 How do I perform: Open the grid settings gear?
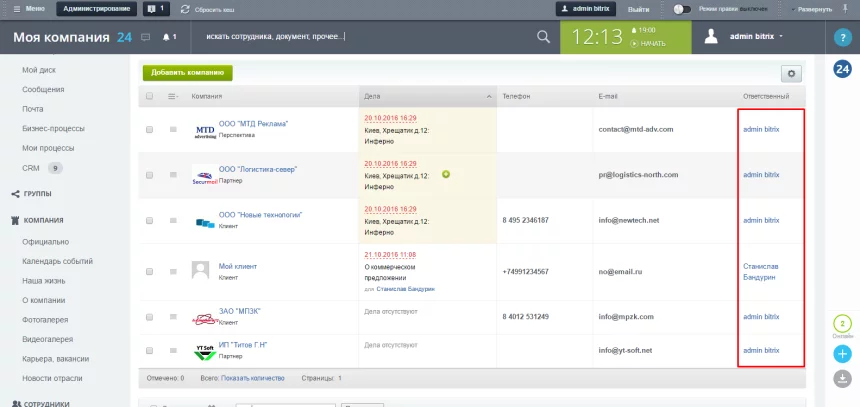click(792, 73)
